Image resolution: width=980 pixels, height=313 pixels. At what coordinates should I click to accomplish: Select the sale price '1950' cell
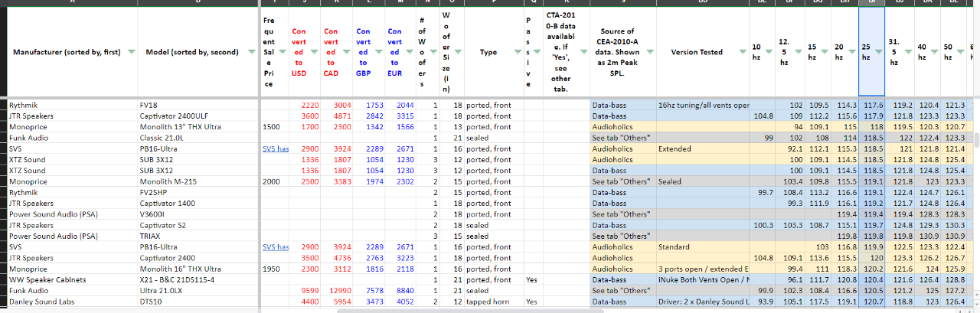[x=274, y=269]
